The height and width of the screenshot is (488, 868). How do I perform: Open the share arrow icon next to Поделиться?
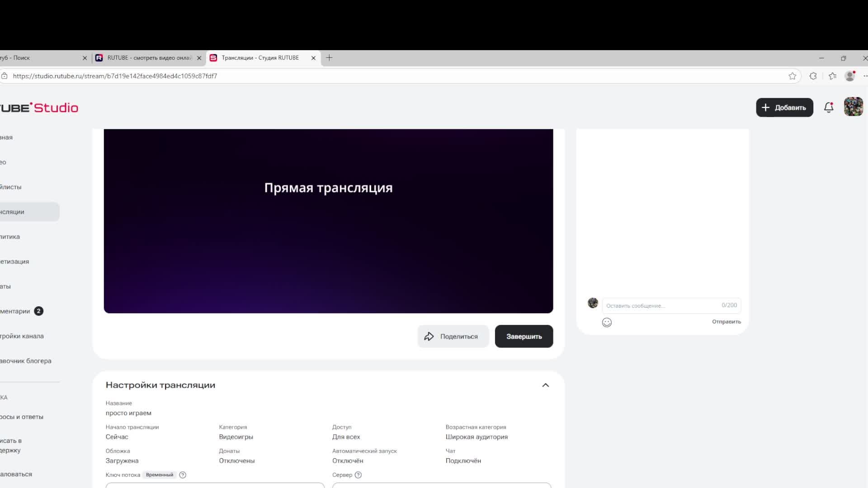point(429,336)
